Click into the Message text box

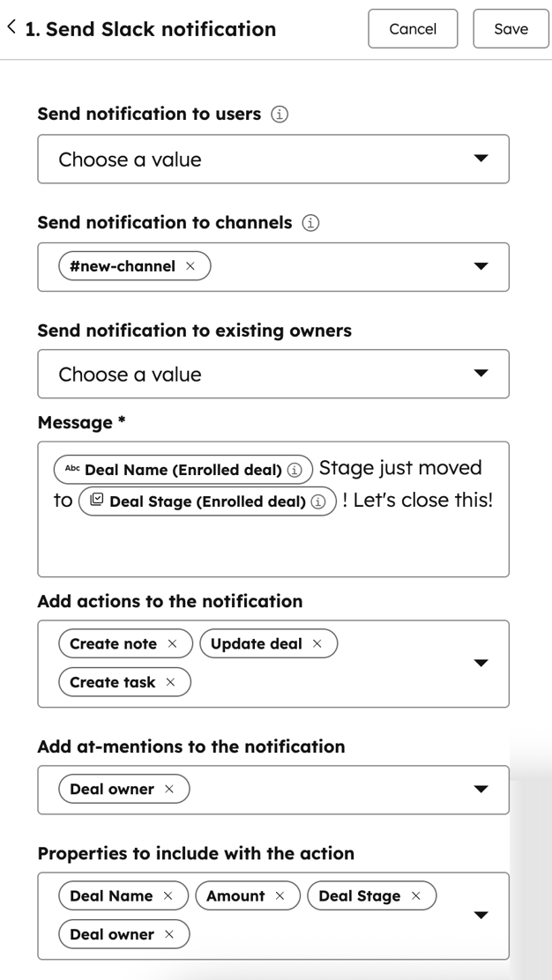click(x=273, y=546)
